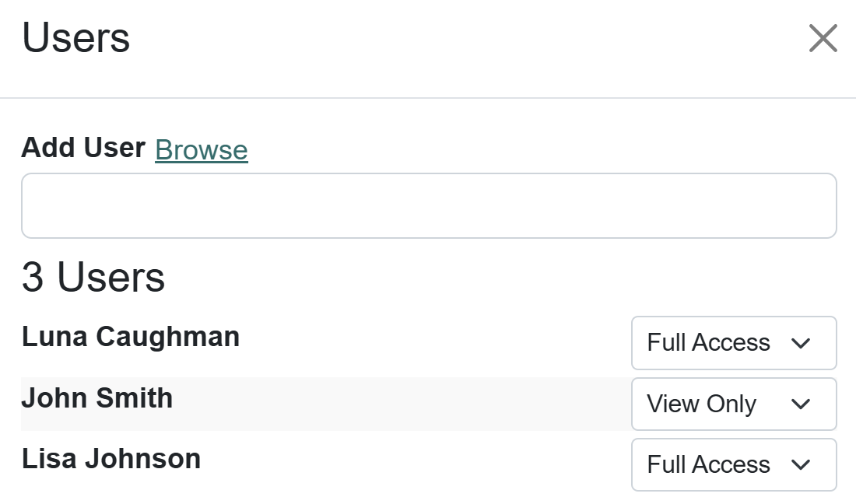856x504 pixels.
Task: Click John Smith's shaded row background
Action: coord(389,404)
